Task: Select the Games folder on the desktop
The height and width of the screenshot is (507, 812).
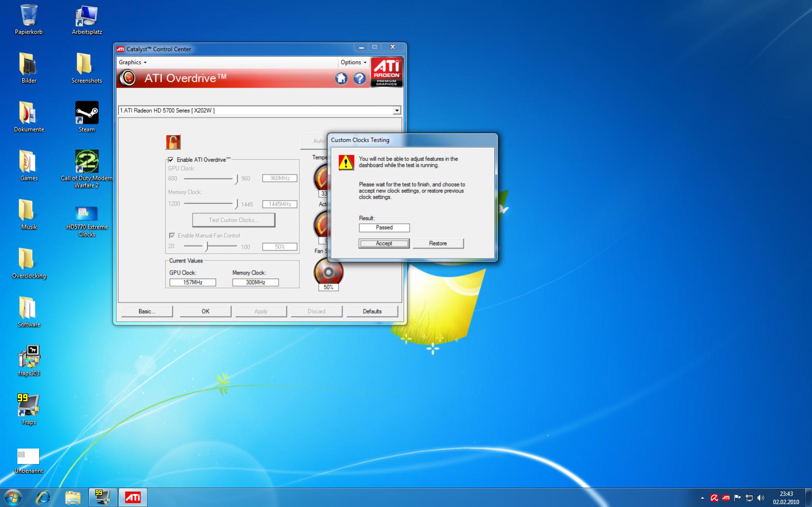Action: point(29,166)
